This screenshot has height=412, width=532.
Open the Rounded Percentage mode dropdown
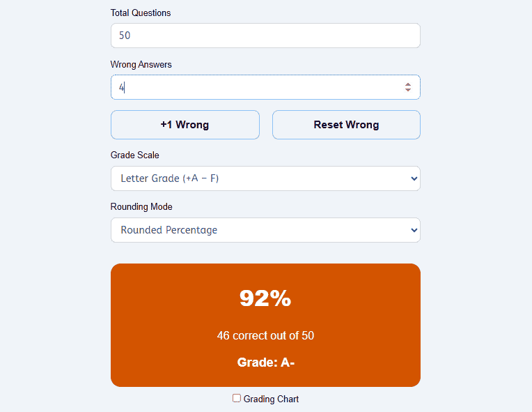pyautogui.click(x=258, y=230)
